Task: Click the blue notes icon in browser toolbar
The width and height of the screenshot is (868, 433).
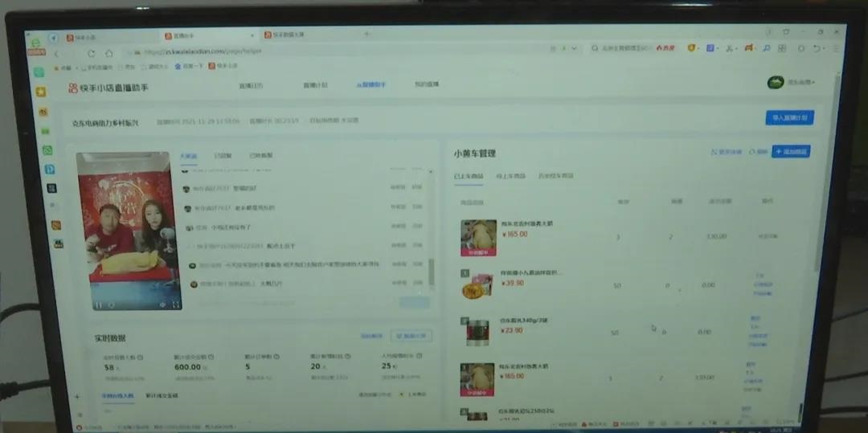Action: click(710, 49)
